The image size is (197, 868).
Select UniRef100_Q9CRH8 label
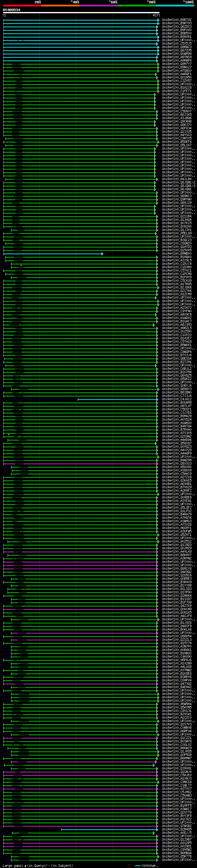pos(176,122)
